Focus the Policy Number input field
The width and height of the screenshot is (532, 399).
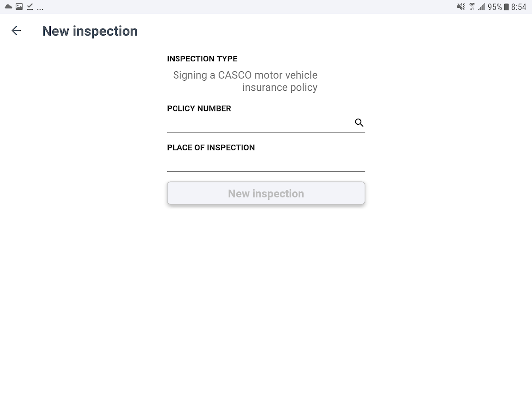pyautogui.click(x=259, y=123)
